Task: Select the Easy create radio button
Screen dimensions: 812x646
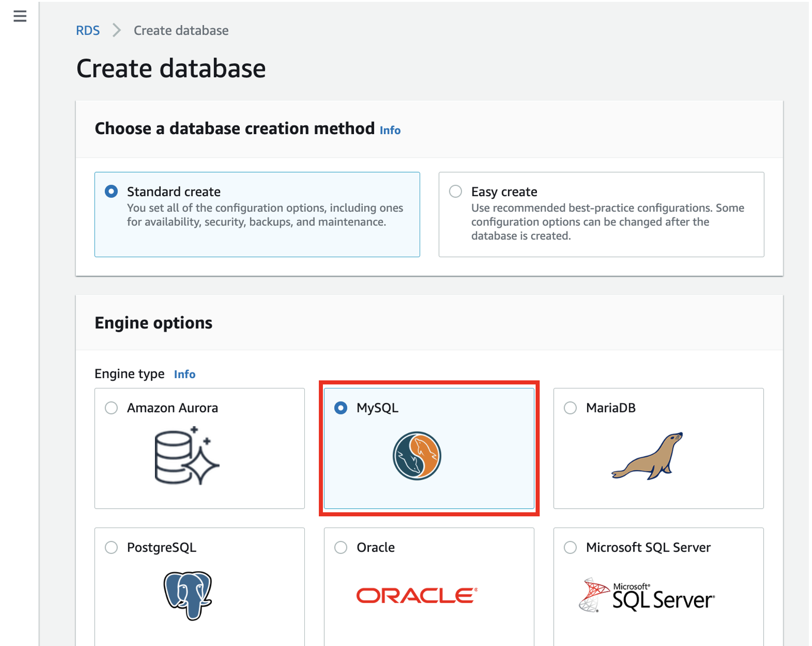Action: point(455,191)
